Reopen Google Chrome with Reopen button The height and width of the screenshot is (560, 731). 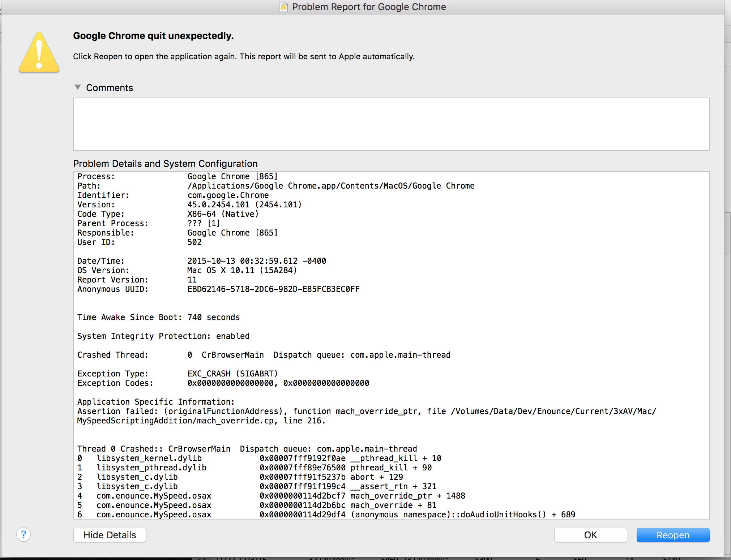point(672,535)
